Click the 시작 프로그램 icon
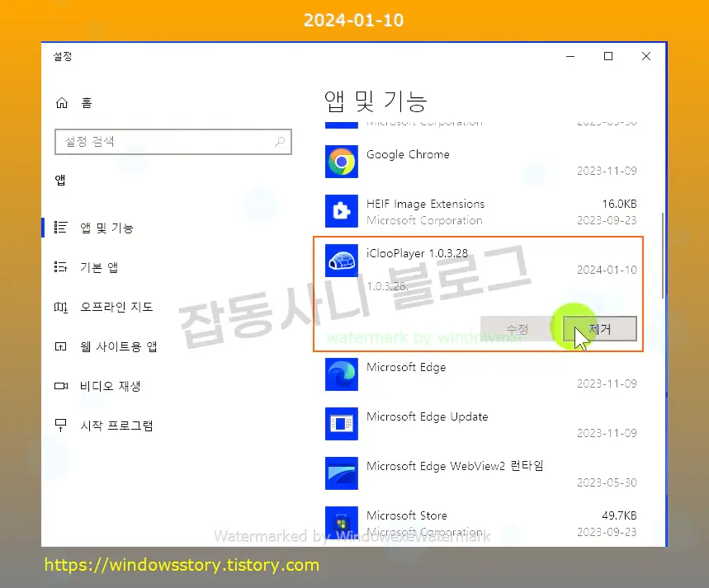 pyautogui.click(x=60, y=426)
